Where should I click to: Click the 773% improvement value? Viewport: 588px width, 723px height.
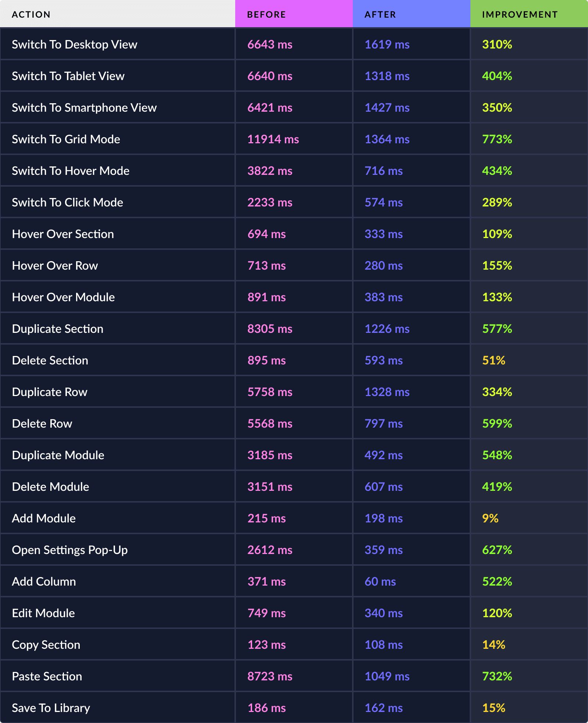click(x=497, y=139)
